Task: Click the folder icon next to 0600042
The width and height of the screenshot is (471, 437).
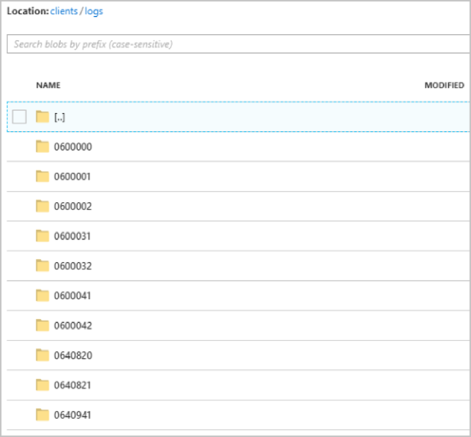Action: pos(42,325)
